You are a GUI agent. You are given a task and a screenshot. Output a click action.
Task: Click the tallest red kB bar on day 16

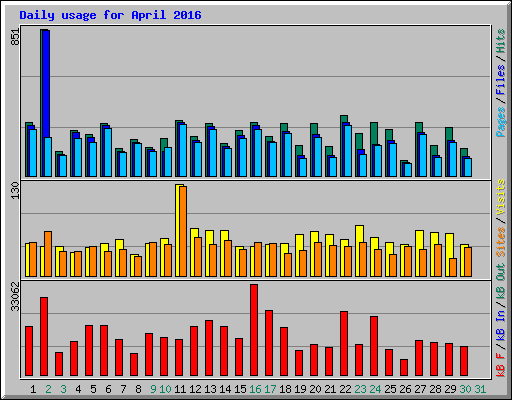[x=254, y=330]
